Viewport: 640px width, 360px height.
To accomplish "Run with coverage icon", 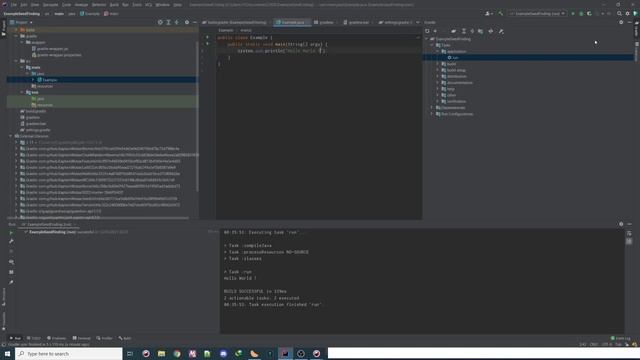I will [x=589, y=13].
